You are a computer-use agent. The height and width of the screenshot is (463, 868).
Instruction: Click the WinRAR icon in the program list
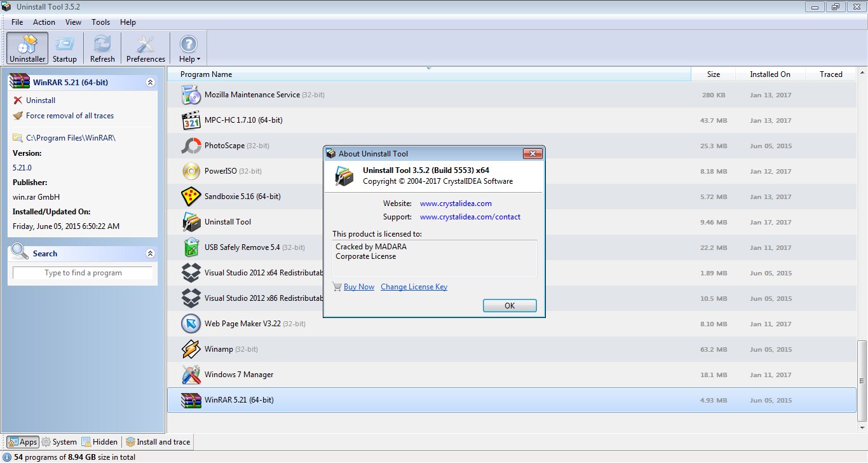[x=191, y=400]
